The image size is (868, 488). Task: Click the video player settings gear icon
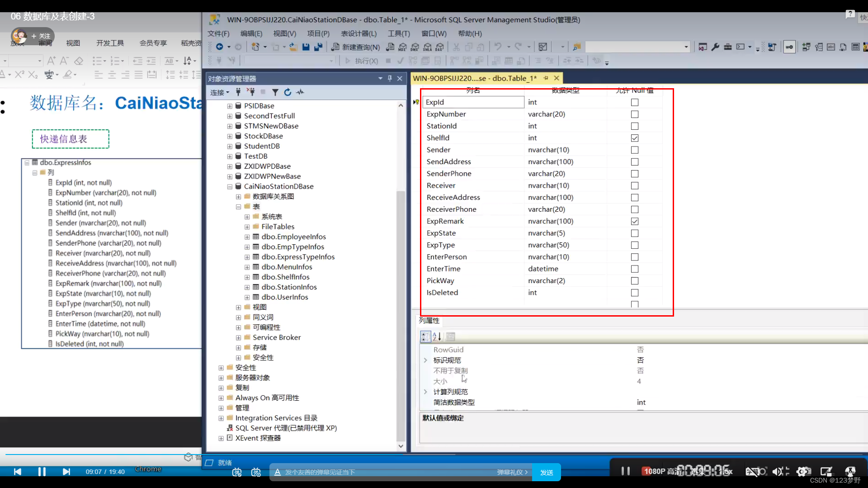(802, 472)
